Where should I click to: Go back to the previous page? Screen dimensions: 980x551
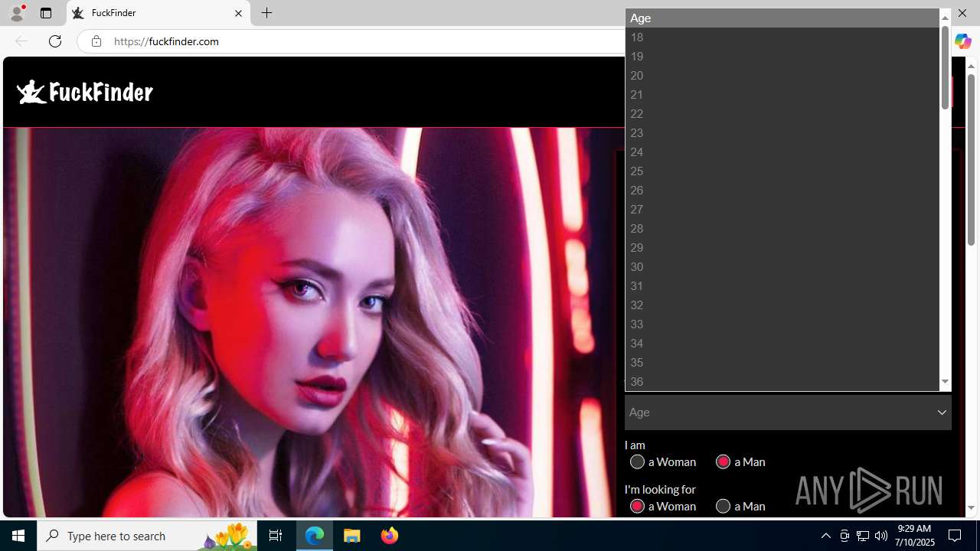pyautogui.click(x=21, y=41)
